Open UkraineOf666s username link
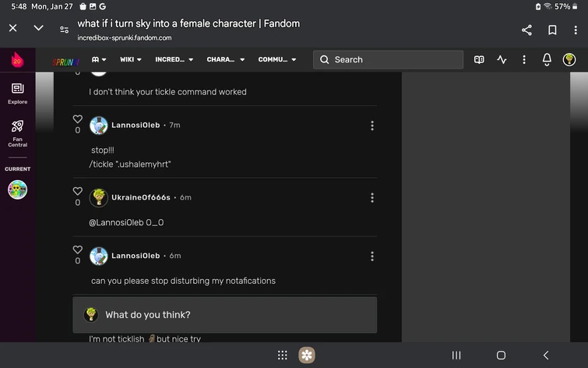Screen dimensions: 588x368 click(141, 197)
